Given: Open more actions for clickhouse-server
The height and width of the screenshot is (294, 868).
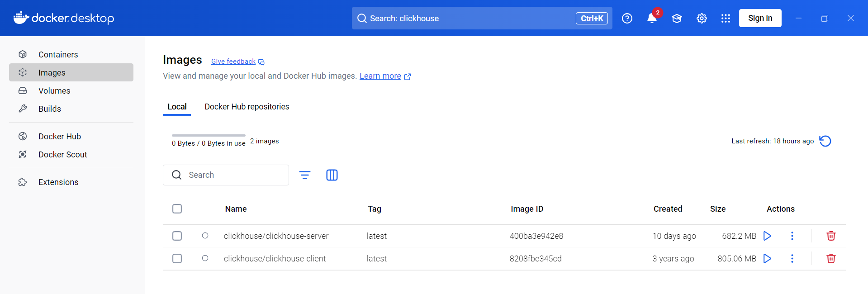Looking at the screenshot, I should click(792, 236).
